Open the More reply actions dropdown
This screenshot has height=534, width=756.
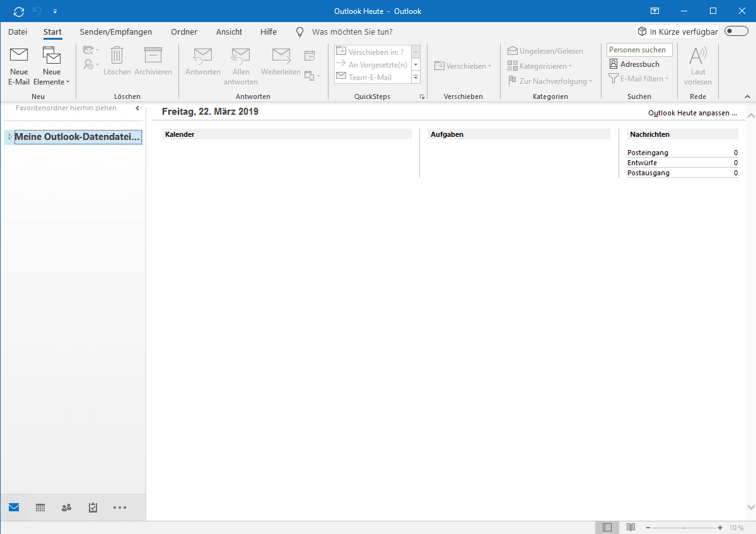click(313, 76)
